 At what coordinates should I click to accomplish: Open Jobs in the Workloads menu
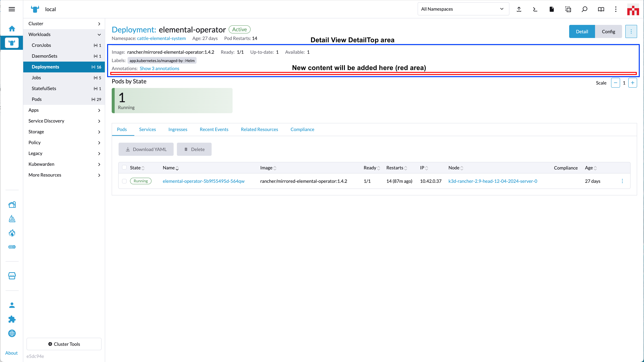tap(64, 78)
